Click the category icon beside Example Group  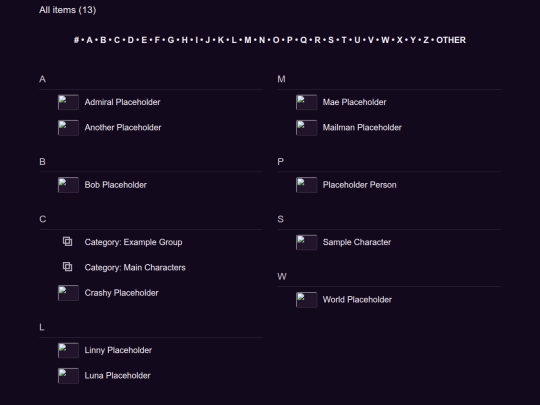tap(68, 242)
